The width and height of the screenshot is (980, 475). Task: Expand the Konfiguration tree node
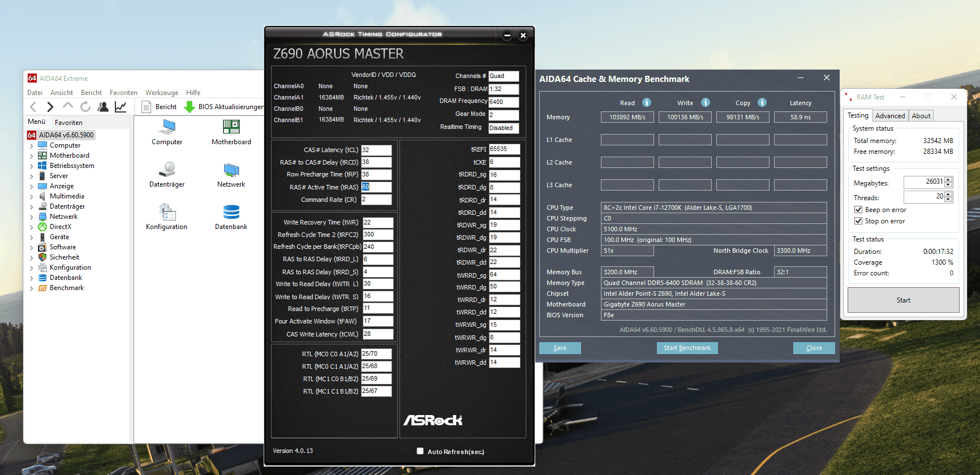(x=31, y=268)
